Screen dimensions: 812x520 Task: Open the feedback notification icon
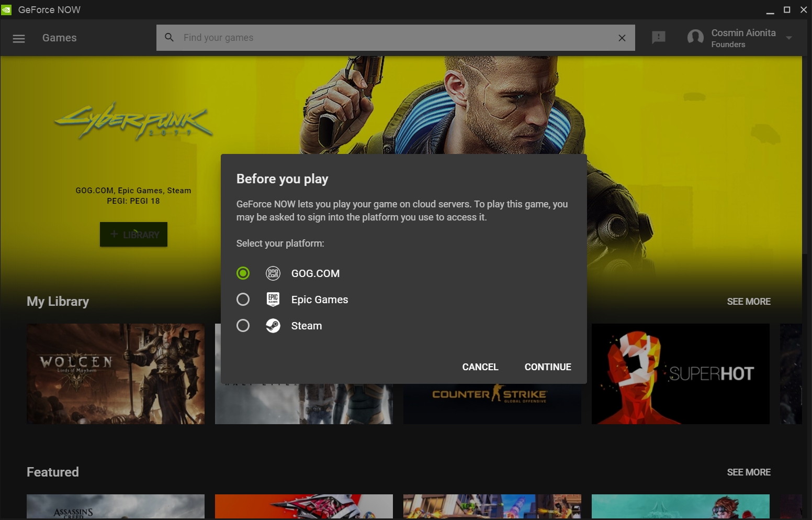[x=659, y=37]
